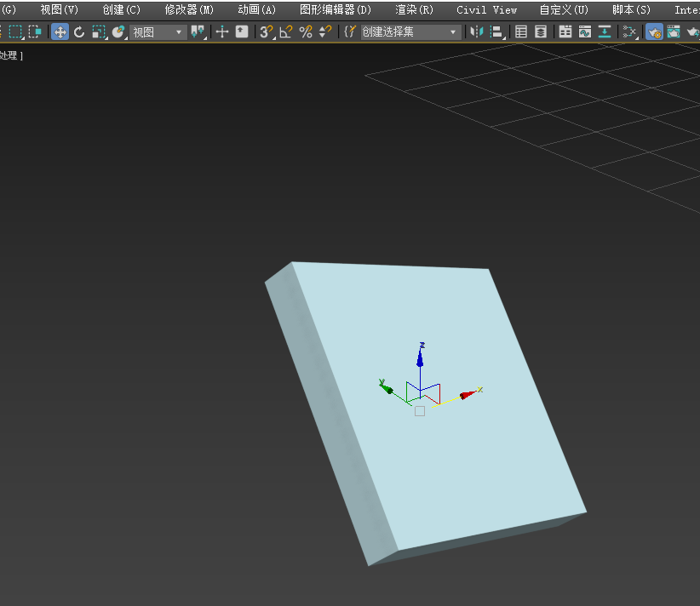Open the Curve Editor icon
The height and width of the screenshot is (606, 700).
585,31
